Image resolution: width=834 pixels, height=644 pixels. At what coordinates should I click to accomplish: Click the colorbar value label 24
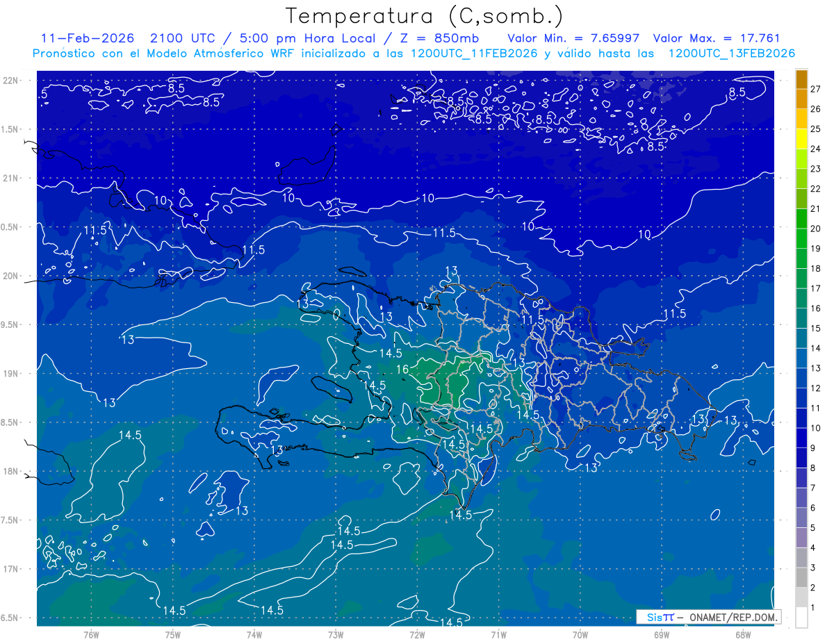[x=815, y=149]
